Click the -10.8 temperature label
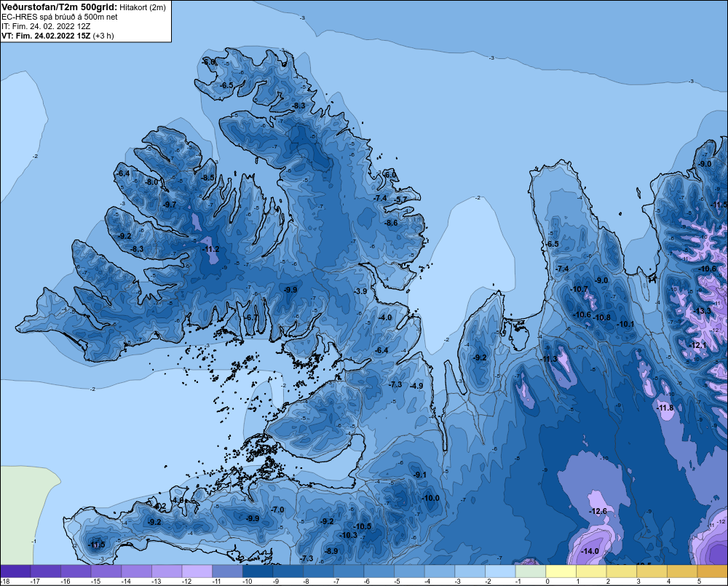728x586 pixels. point(602,317)
